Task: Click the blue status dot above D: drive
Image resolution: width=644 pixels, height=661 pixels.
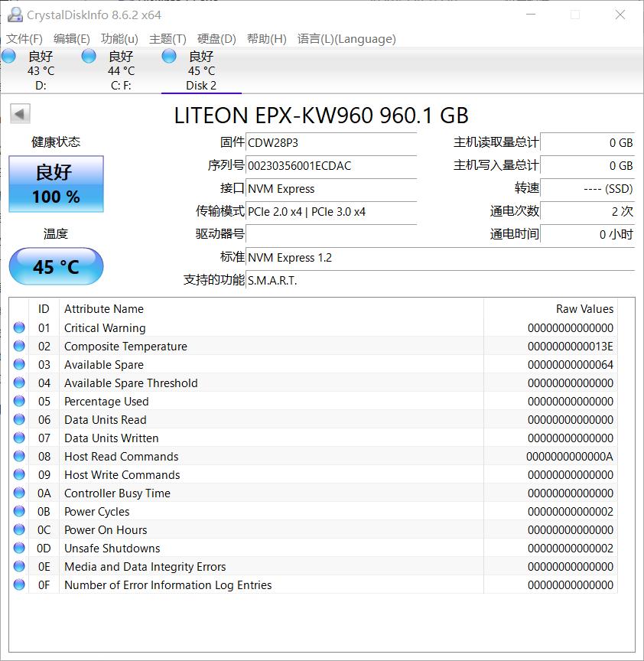Action: 8,55
